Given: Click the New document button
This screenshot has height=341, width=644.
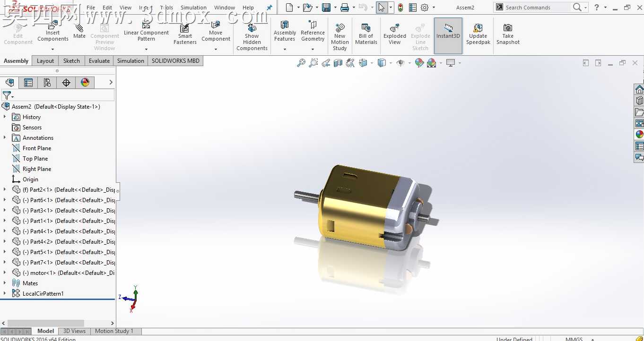Looking at the screenshot, I should (289, 8).
